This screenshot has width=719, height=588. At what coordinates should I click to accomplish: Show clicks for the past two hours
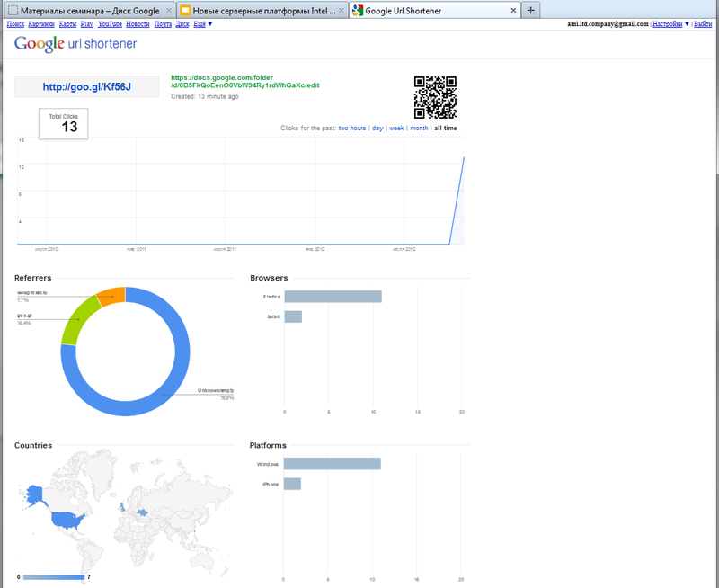(x=352, y=128)
